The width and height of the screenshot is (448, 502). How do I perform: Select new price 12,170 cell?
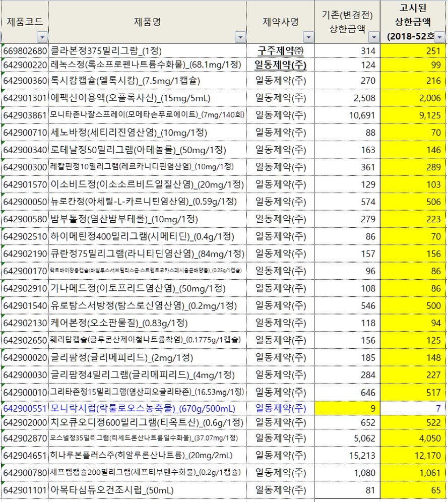pos(413,455)
